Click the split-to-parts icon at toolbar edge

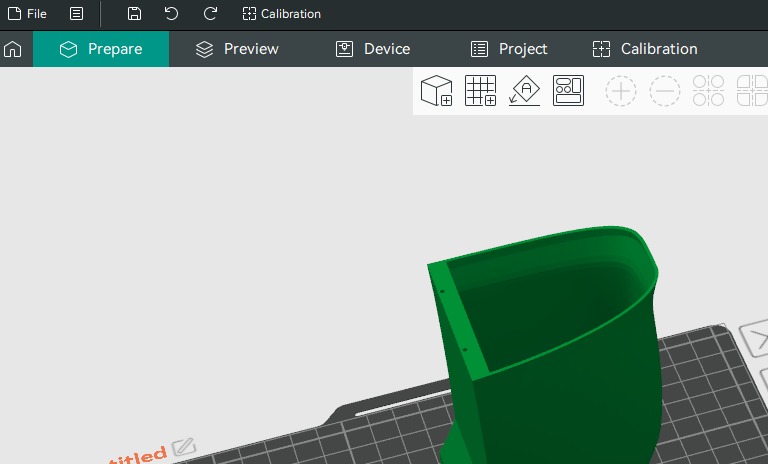pos(752,91)
